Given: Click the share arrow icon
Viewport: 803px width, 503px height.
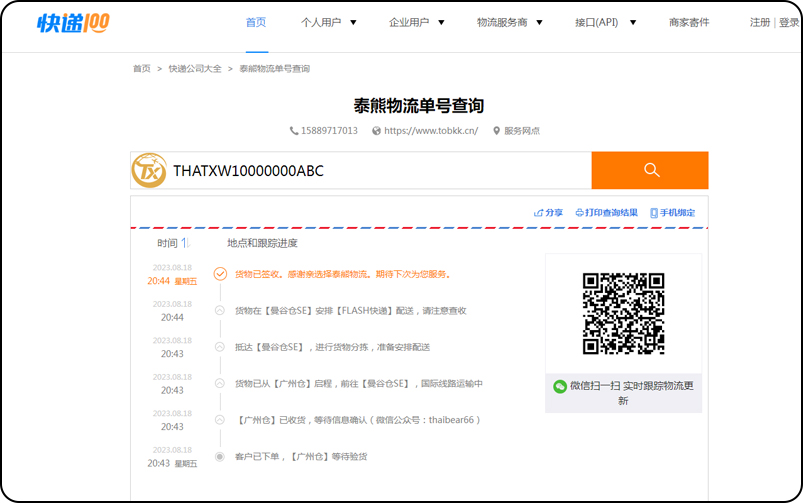Looking at the screenshot, I should 538,213.
